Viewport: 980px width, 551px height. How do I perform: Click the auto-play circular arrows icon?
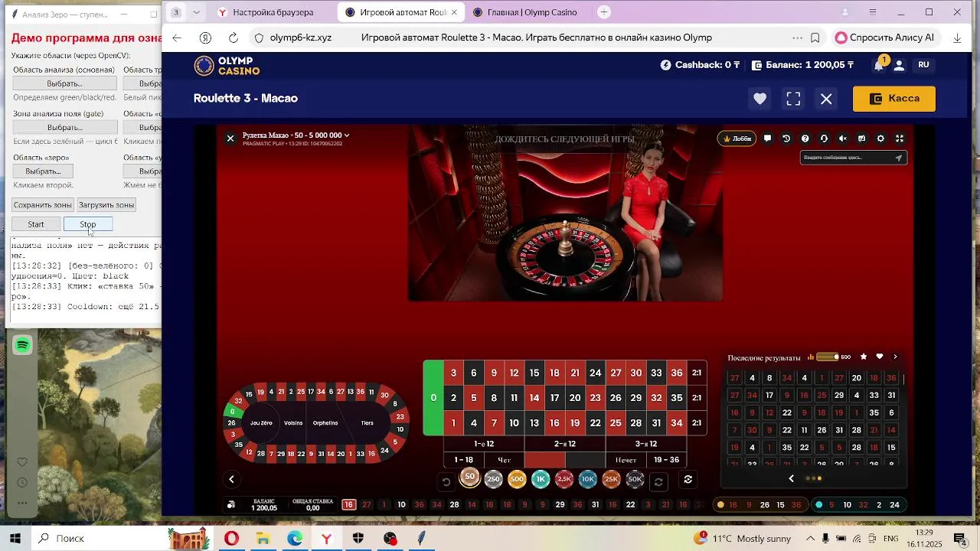tap(688, 480)
